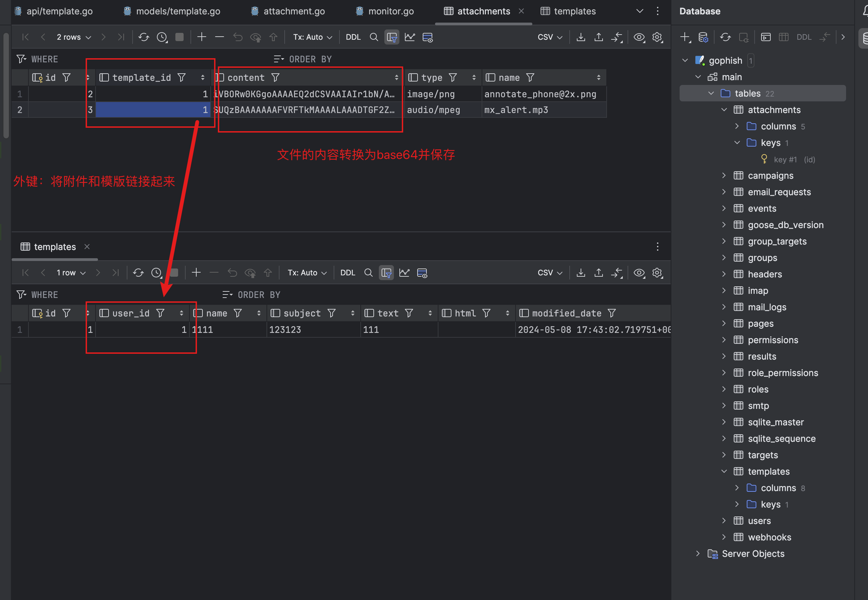Open Tx: Auto dropdown in attachments toolbar

[312, 37]
